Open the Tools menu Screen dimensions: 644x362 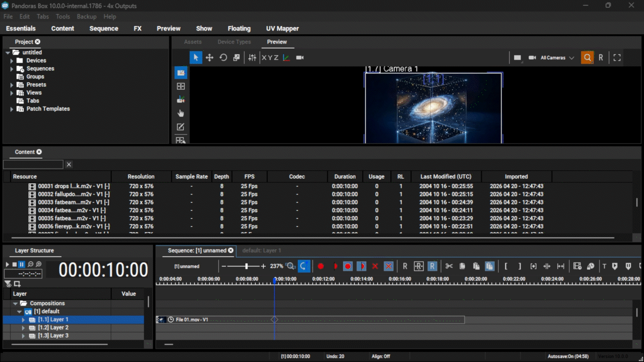(63, 17)
